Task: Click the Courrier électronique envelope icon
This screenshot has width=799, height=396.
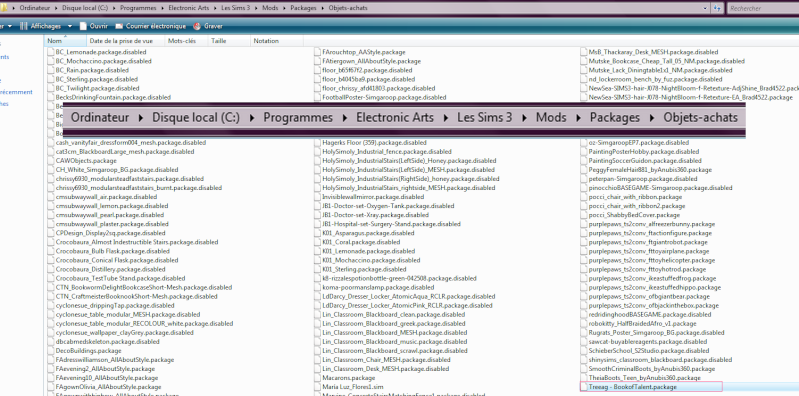Action: point(119,26)
